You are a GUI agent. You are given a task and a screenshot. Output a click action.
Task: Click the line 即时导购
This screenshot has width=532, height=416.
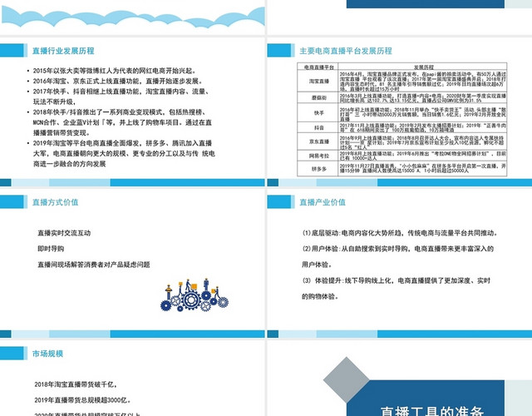[x=51, y=249]
